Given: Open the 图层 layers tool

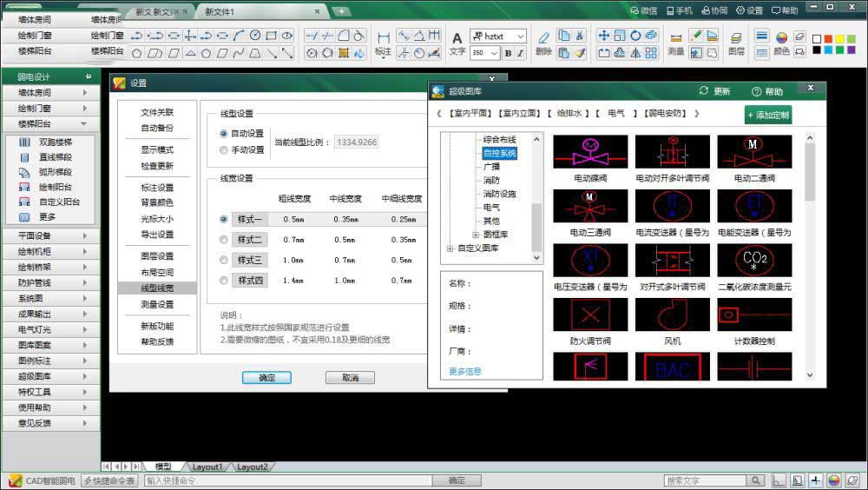Looking at the screenshot, I should (x=735, y=38).
